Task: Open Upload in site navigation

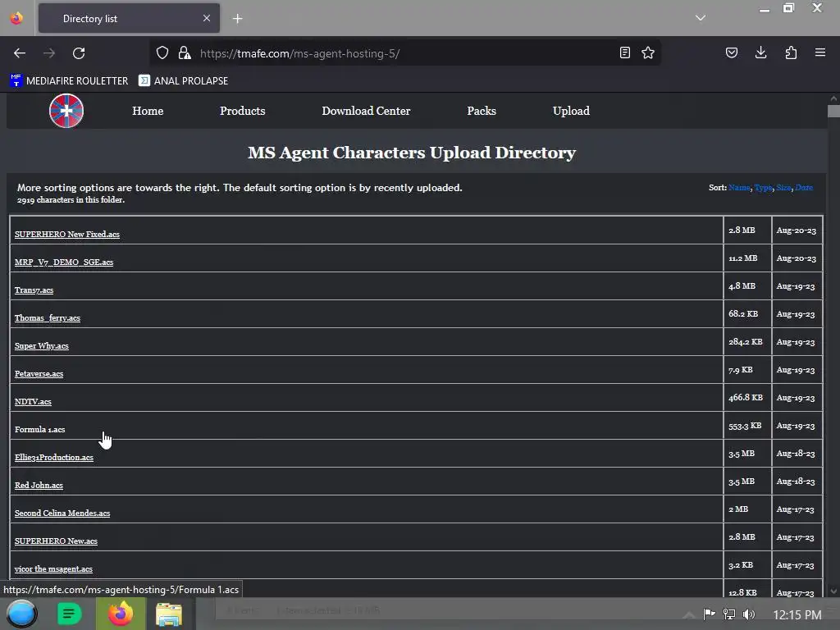Action: click(x=571, y=111)
